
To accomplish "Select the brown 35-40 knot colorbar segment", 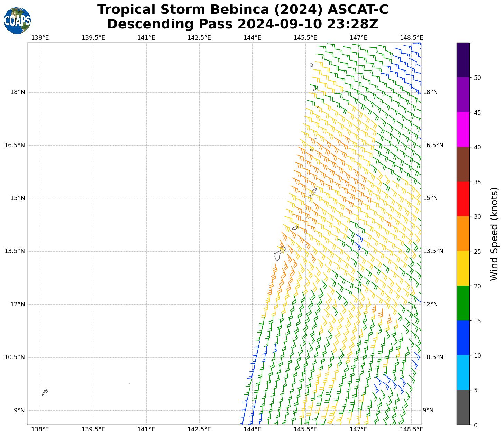I will (x=463, y=164).
